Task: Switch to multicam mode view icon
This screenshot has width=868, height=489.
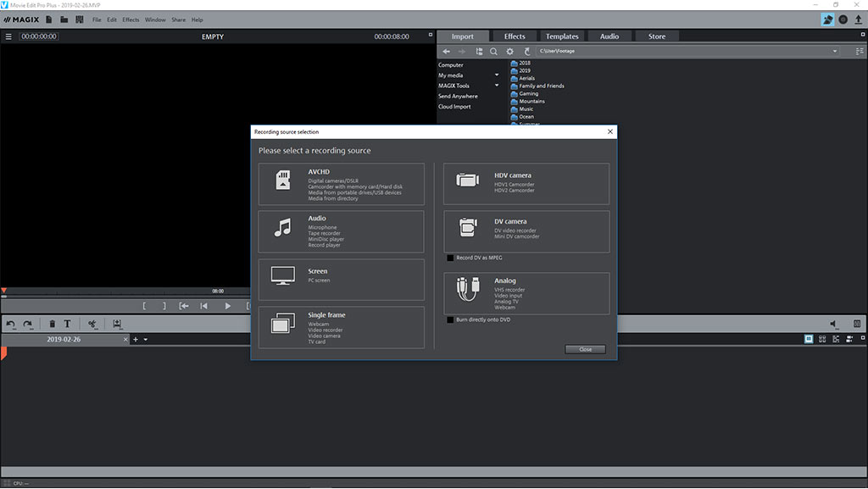Action: tap(849, 339)
